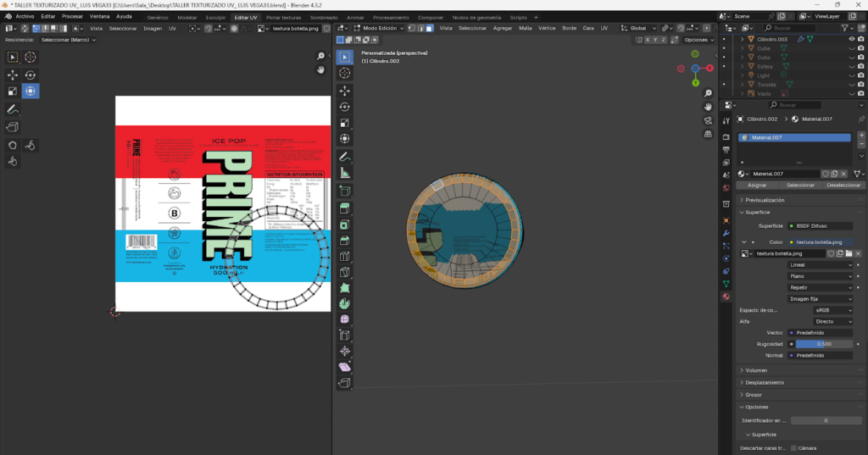This screenshot has width=868, height=455.
Task: Hide Cilindro.003 in viewport
Action: point(851,39)
